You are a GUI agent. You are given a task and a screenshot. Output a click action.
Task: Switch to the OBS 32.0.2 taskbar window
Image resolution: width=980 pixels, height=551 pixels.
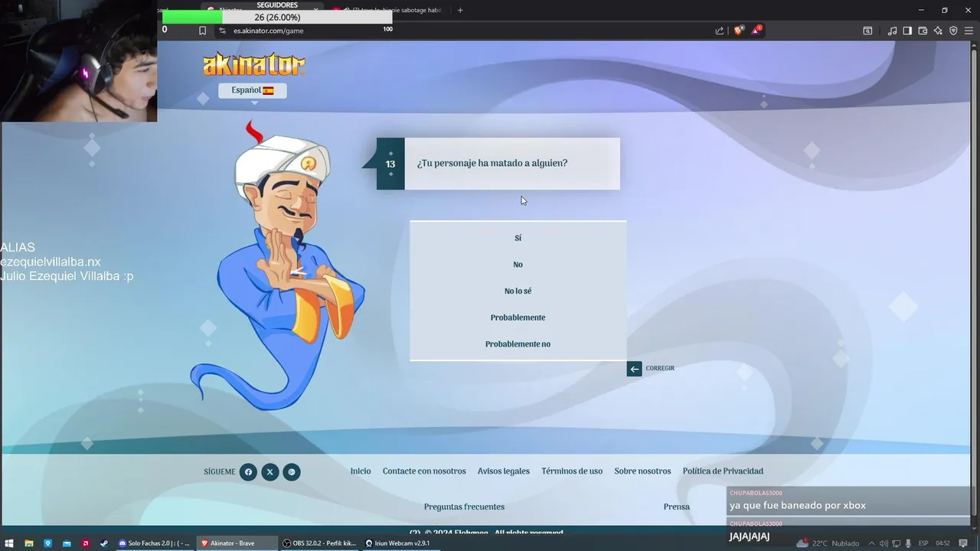[x=319, y=543]
